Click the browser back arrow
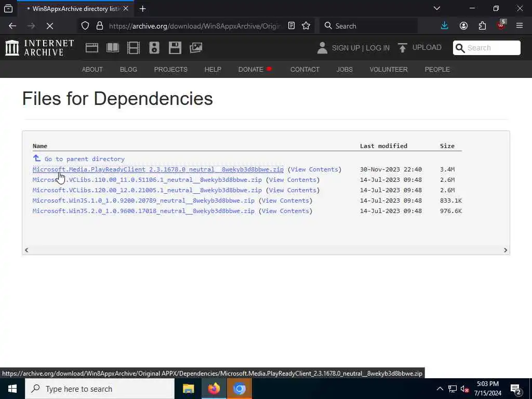 12,26
